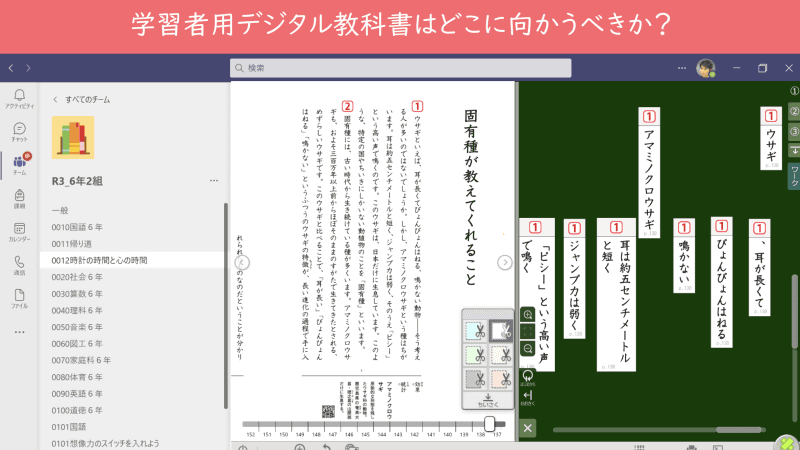Zoom in on the green board
The height and width of the screenshot is (450, 800).
[528, 315]
